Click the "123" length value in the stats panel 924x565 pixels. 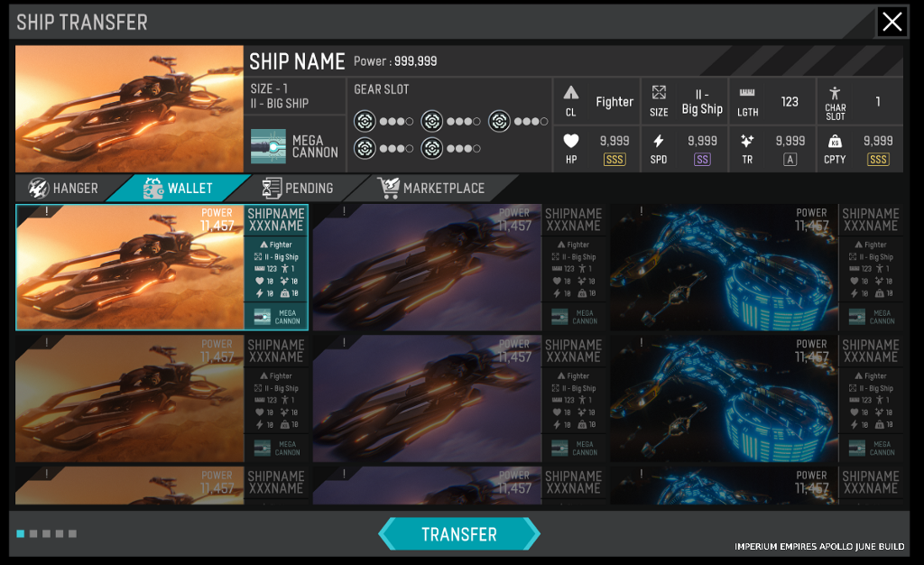tap(790, 102)
